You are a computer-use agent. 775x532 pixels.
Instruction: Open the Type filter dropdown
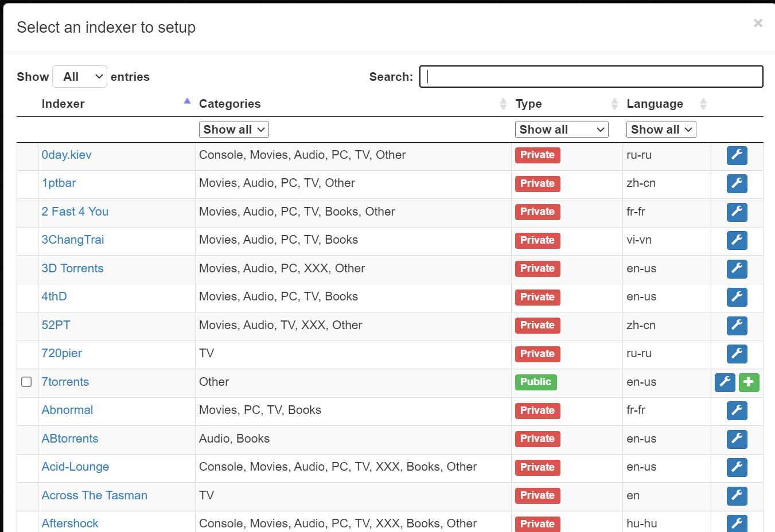[x=561, y=130]
